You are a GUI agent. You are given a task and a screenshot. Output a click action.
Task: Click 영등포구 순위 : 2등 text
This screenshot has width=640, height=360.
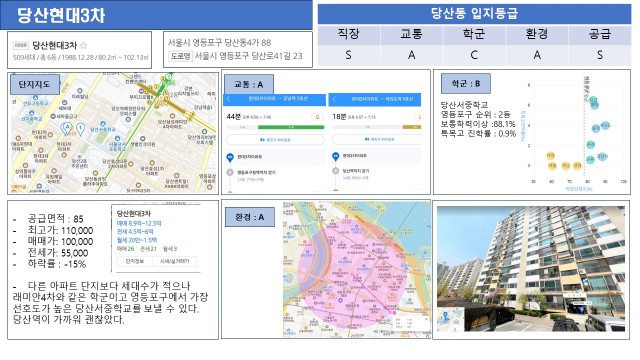[476, 114]
